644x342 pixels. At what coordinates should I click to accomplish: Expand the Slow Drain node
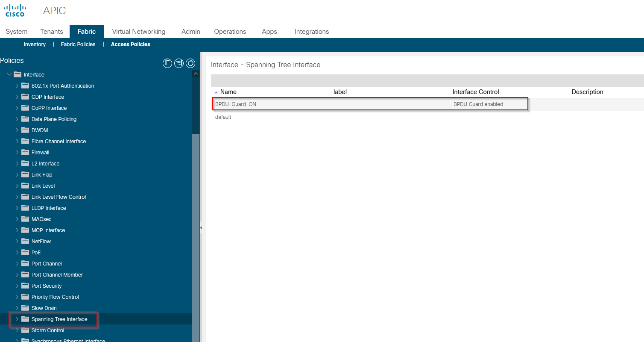coord(17,308)
